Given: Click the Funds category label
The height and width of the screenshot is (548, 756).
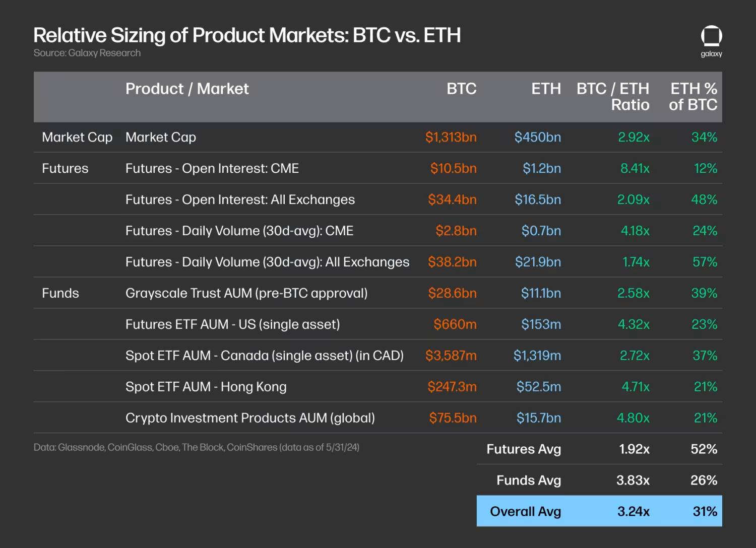Looking at the screenshot, I should click(x=60, y=293).
